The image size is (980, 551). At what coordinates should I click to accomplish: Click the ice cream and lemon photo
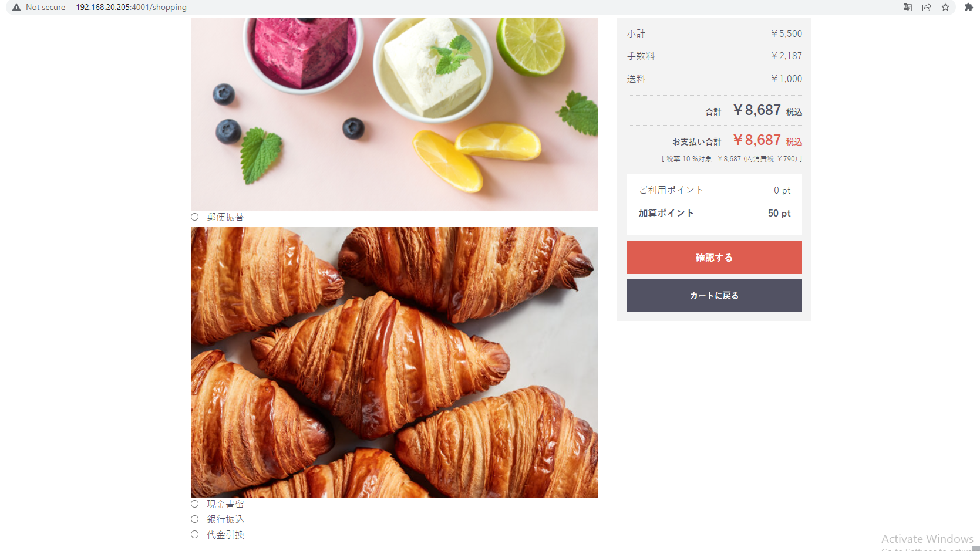tap(395, 114)
